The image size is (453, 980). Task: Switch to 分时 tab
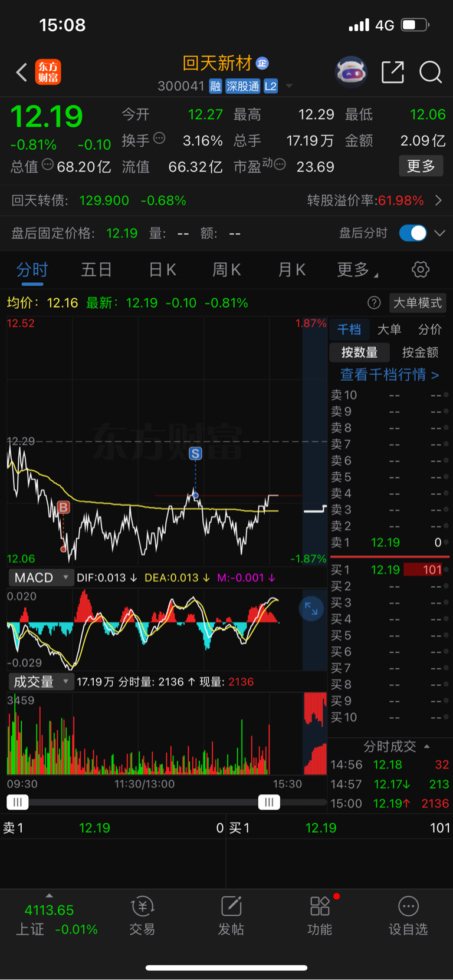(32, 270)
